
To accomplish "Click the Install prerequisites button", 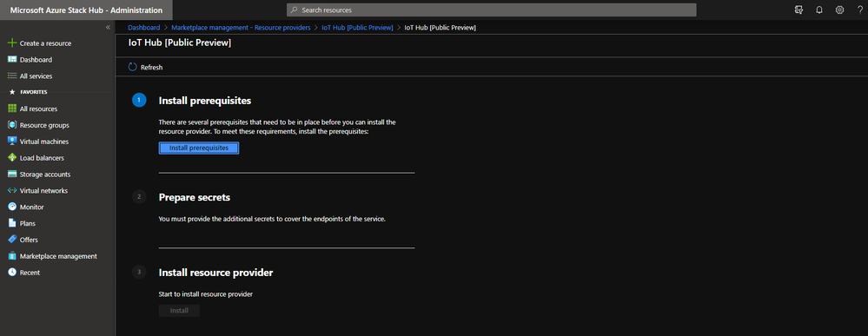I will pyautogui.click(x=199, y=148).
